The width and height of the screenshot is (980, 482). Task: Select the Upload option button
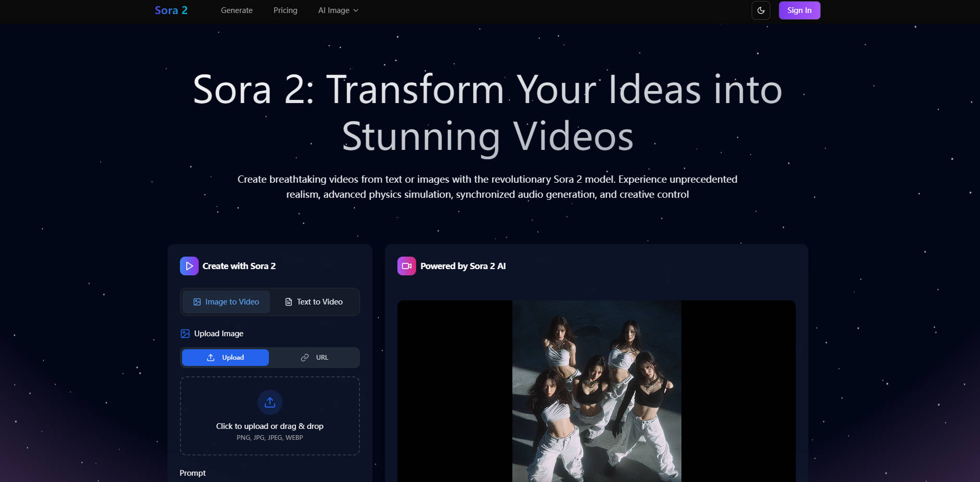pos(225,358)
